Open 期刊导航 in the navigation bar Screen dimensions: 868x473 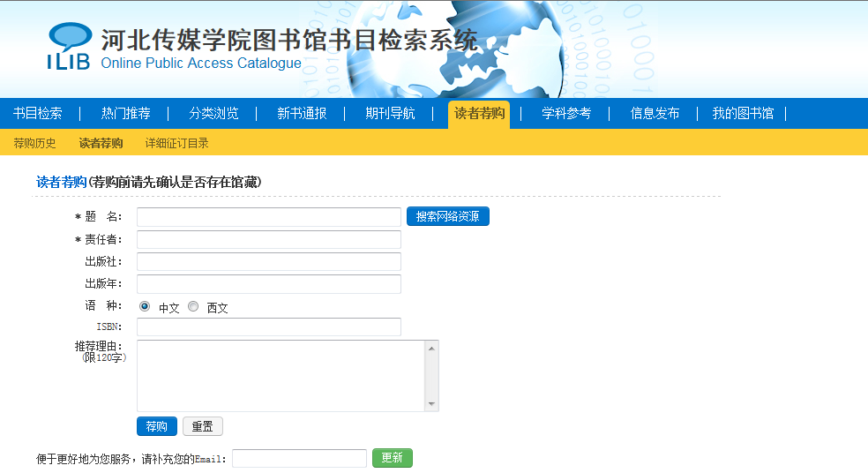click(x=390, y=114)
